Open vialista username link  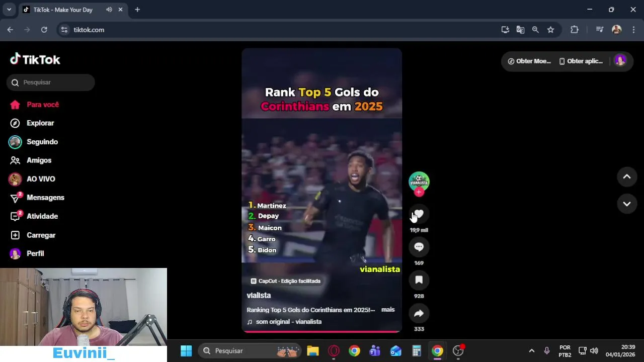tap(259, 296)
